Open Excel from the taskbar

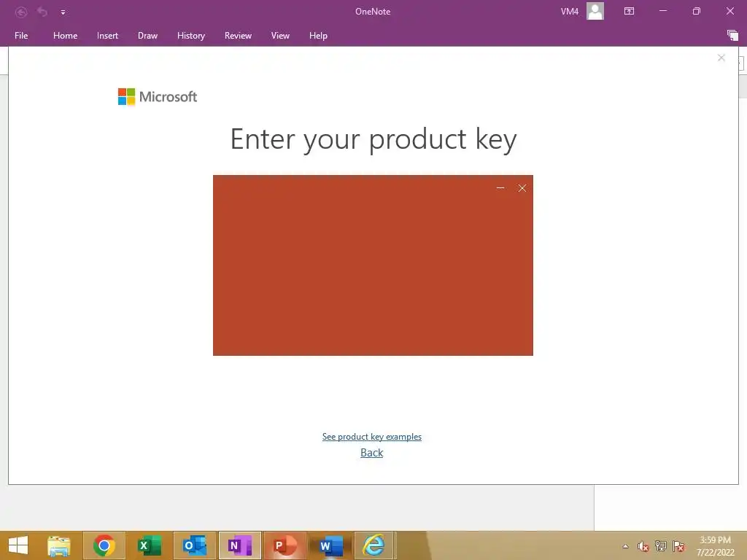point(149,545)
